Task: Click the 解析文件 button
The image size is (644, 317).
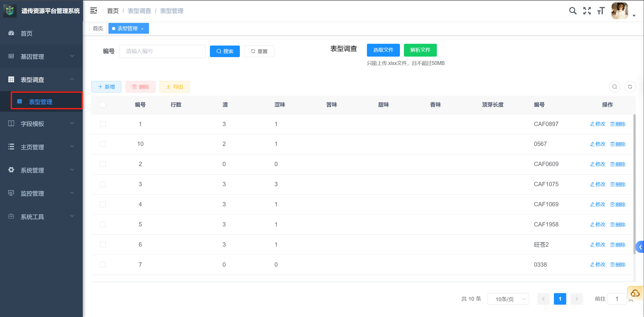Action: coord(420,50)
